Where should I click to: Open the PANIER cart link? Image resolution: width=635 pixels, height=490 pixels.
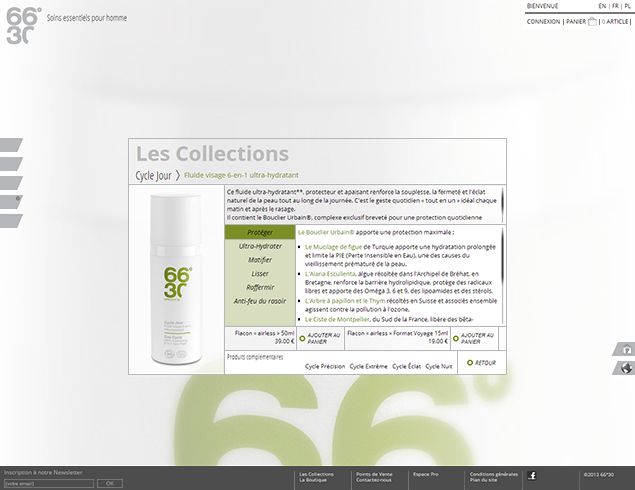click(575, 21)
